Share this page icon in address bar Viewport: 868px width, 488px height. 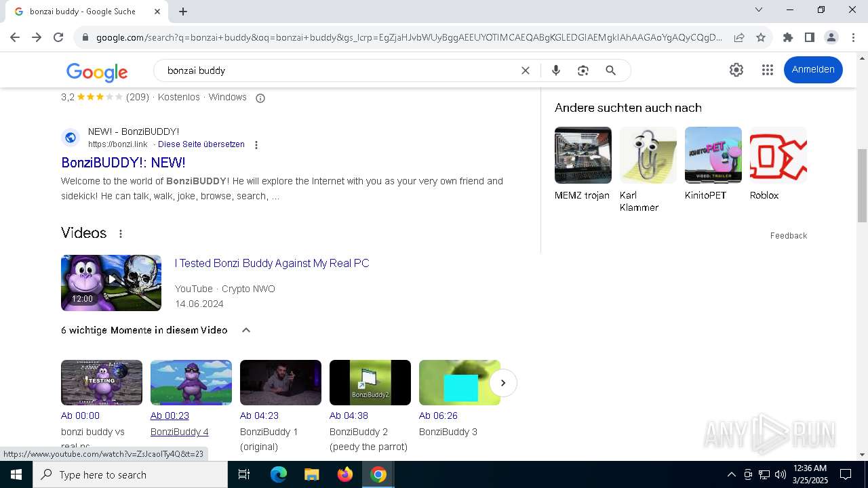click(x=739, y=37)
